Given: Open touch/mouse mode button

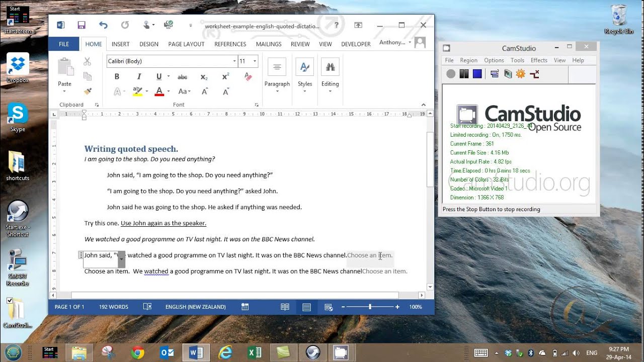Looking at the screenshot, I should [146, 25].
